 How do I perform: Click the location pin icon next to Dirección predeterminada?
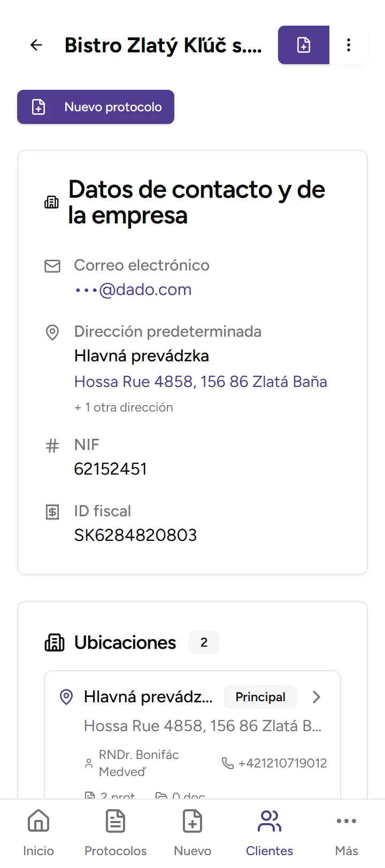point(52,332)
